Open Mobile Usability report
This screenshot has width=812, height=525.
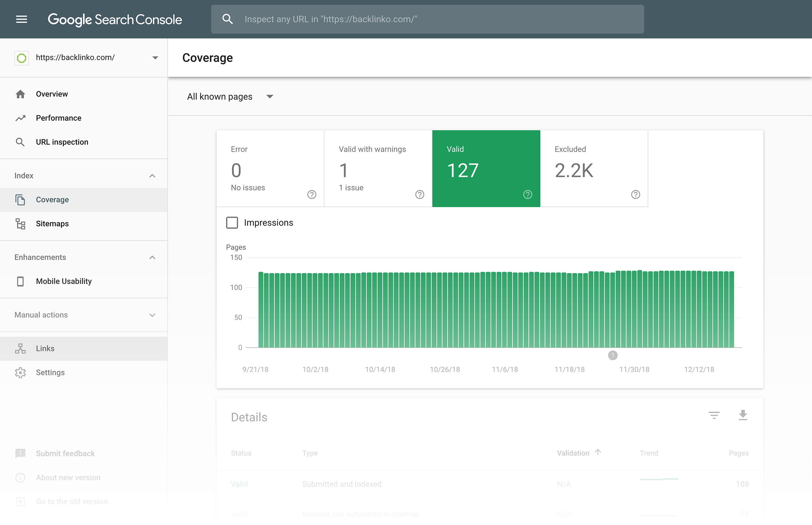point(84,281)
